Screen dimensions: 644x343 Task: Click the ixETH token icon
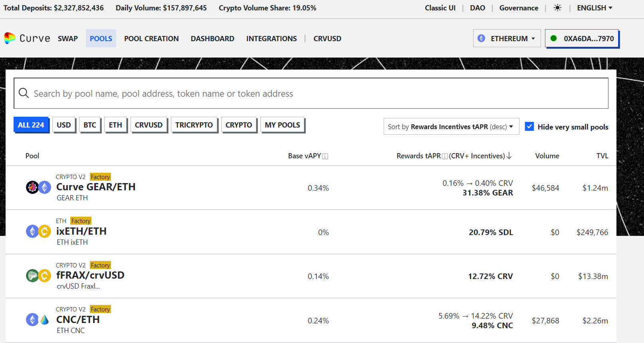coord(44,231)
